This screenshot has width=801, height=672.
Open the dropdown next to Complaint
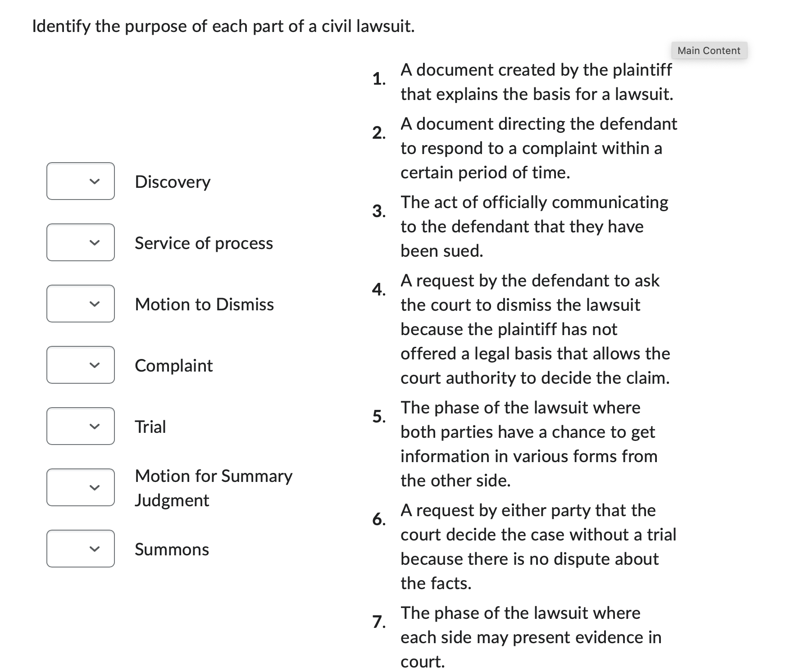[x=80, y=365]
